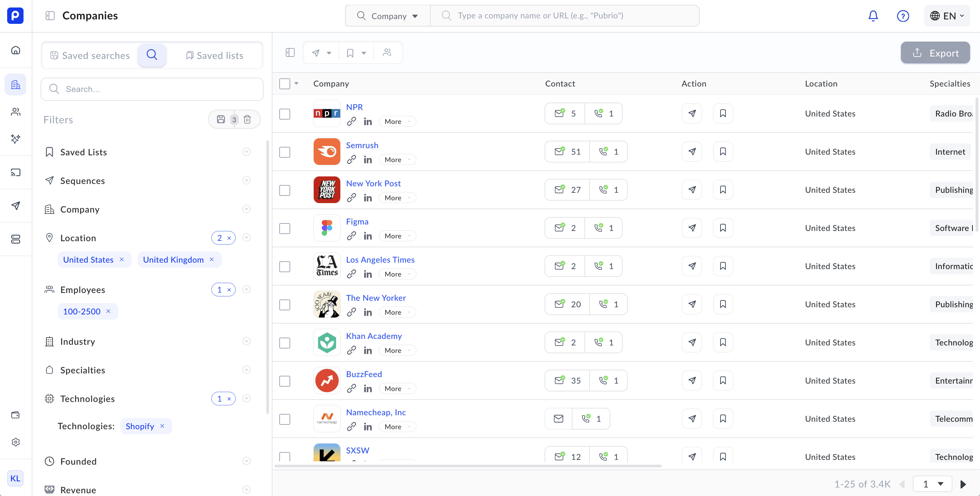
Task: Toggle the select-all companies checkbox
Action: pyautogui.click(x=285, y=83)
